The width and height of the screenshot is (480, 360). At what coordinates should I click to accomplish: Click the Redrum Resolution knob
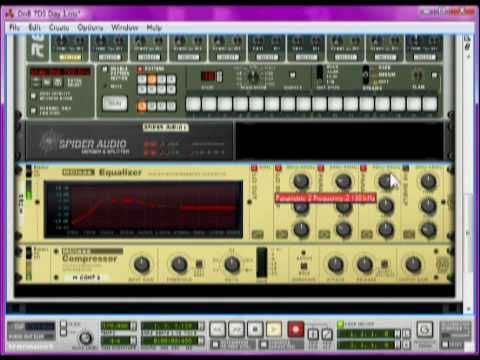(253, 77)
